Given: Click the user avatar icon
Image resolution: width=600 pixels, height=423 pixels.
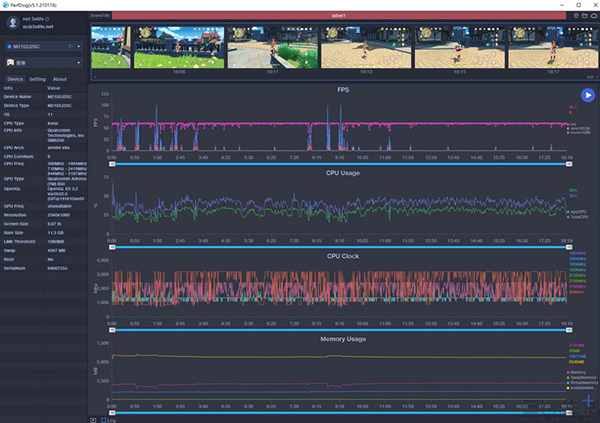Looking at the screenshot, I should tap(11, 22).
